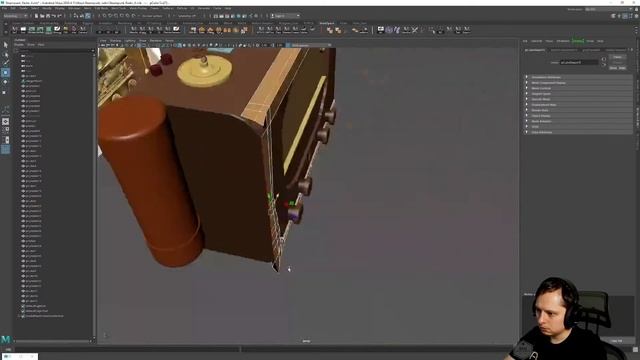Screen dimensions: 640x360
Task: Click the Copy Tab button
Action: point(617,341)
